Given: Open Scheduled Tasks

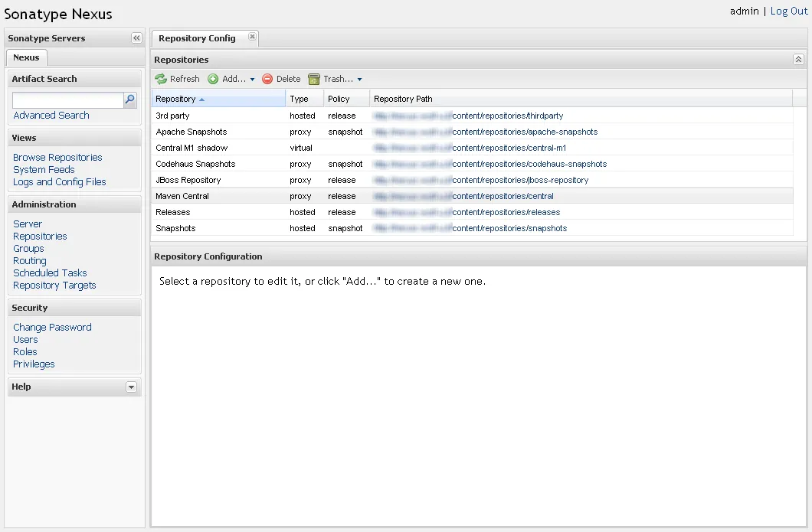Looking at the screenshot, I should tap(50, 273).
